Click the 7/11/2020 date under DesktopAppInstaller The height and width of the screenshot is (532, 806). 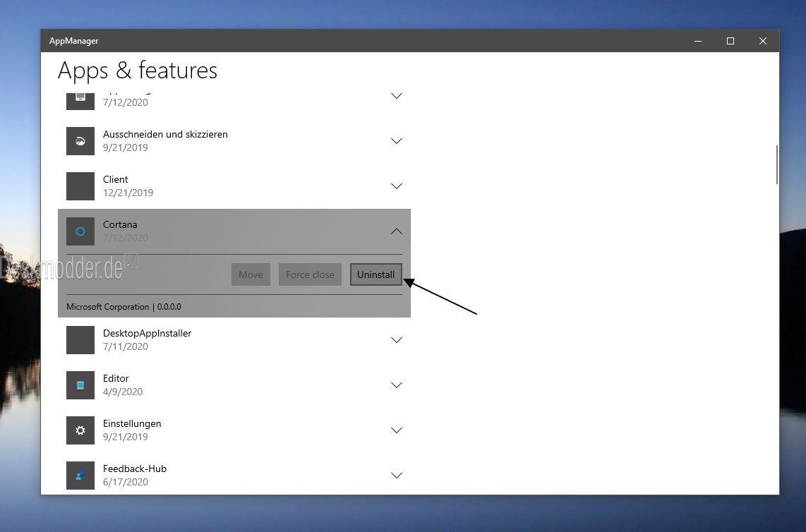click(x=126, y=346)
